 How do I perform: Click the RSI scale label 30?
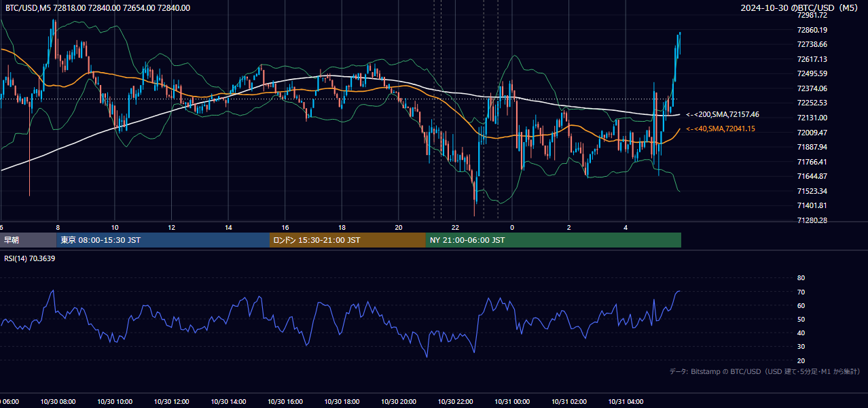tap(801, 347)
